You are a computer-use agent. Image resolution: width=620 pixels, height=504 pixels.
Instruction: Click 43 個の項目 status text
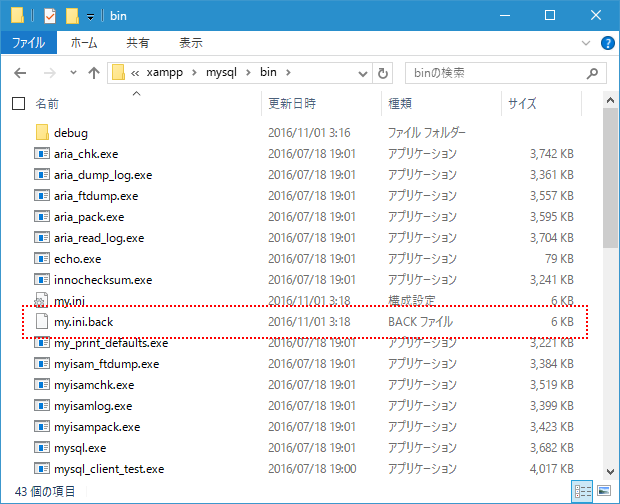(x=45, y=491)
